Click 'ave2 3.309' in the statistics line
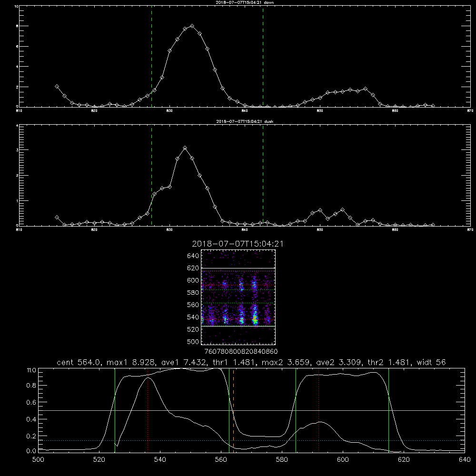 click(338, 362)
